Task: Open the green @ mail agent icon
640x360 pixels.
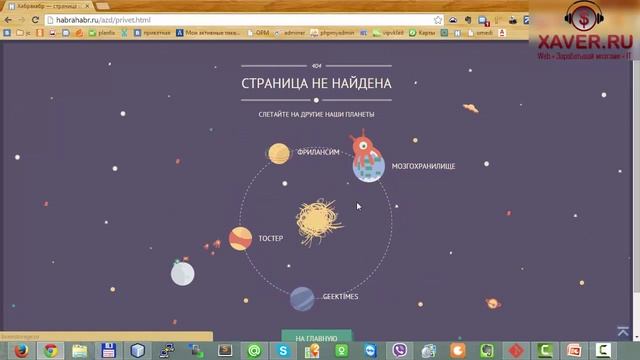Action: pyautogui.click(x=254, y=351)
